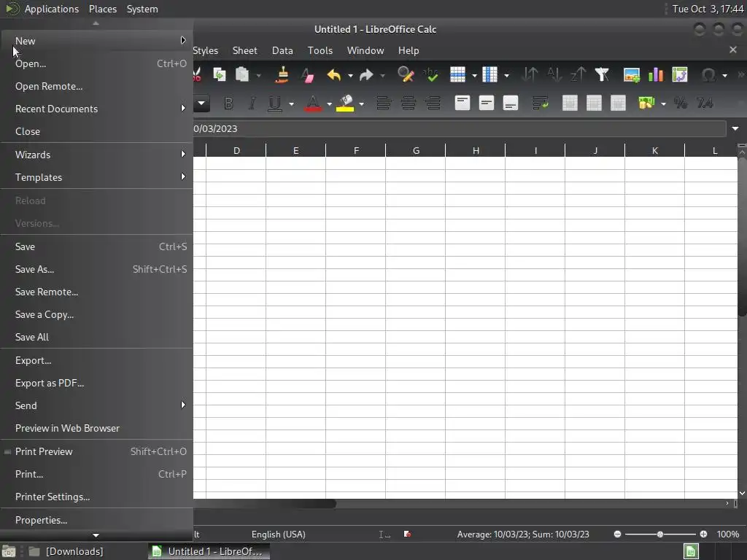Image resolution: width=747 pixels, height=560 pixels.
Task: Click the Sort Descending Z-up icon
Action: coord(578,75)
